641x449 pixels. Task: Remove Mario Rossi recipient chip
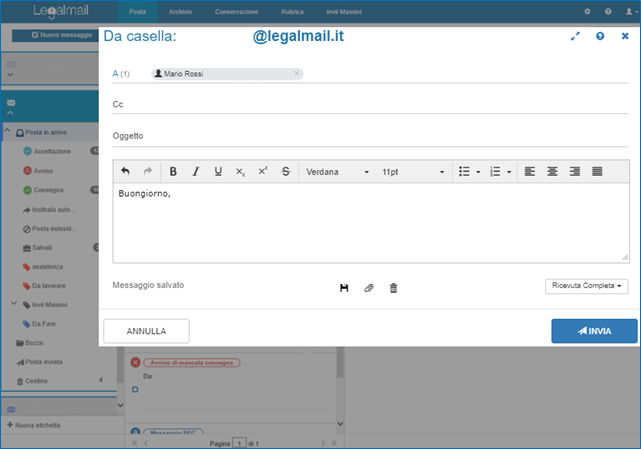coord(297,73)
